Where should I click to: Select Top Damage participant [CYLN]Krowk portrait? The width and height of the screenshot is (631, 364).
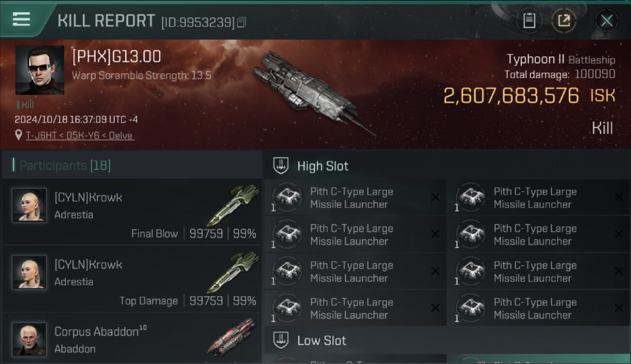pos(29,272)
